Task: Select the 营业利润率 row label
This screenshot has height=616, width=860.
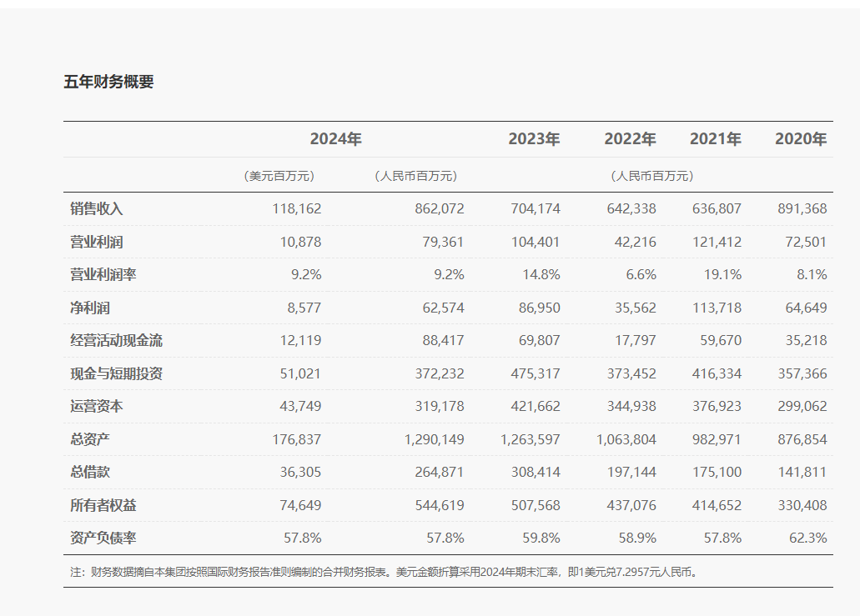Action: (x=103, y=274)
